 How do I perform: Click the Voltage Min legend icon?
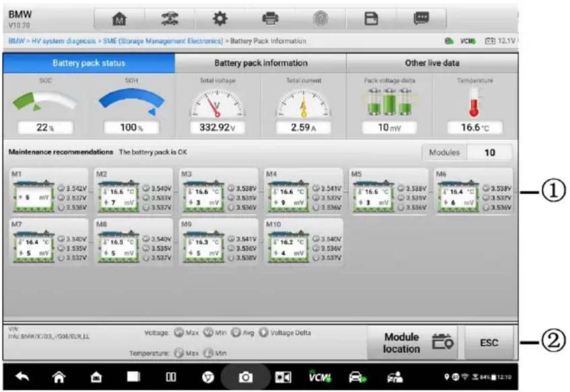click(x=208, y=332)
